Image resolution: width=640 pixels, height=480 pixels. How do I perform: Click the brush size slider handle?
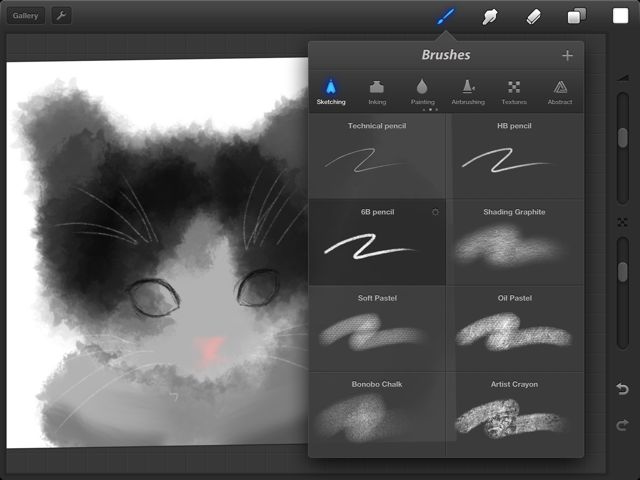coord(622,138)
